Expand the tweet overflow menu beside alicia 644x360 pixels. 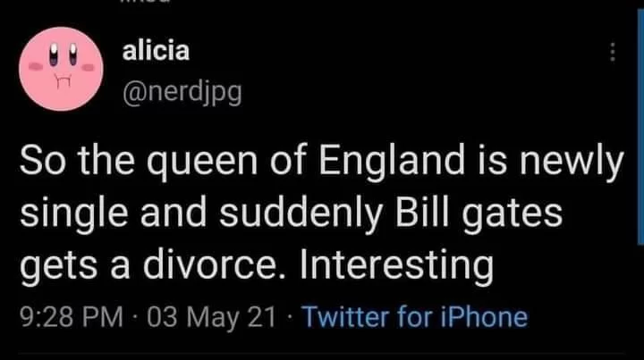tap(613, 52)
